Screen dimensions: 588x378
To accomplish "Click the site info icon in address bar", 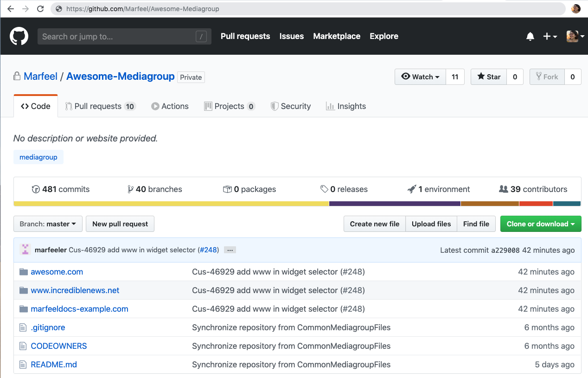I will coord(58,9).
